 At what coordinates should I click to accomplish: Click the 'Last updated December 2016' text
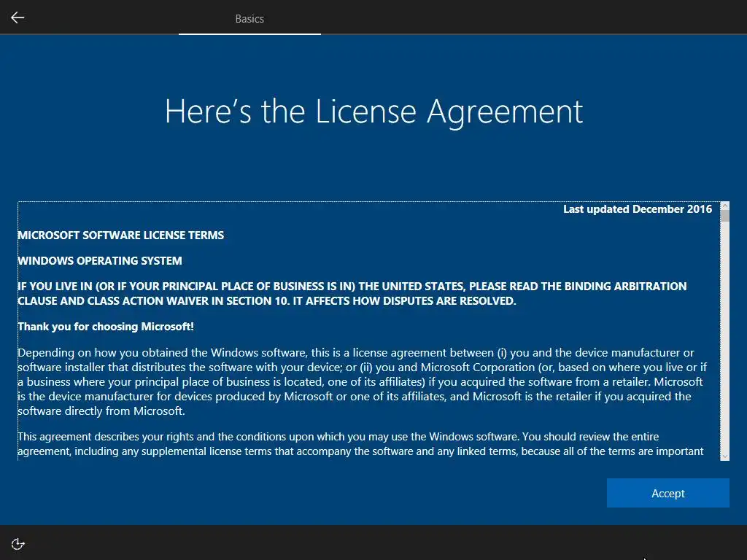[638, 209]
